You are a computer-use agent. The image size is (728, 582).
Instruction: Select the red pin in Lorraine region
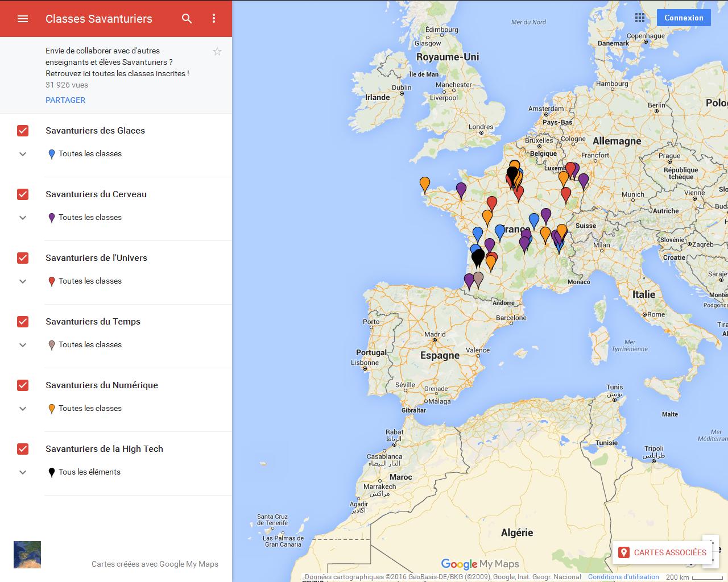[565, 195]
